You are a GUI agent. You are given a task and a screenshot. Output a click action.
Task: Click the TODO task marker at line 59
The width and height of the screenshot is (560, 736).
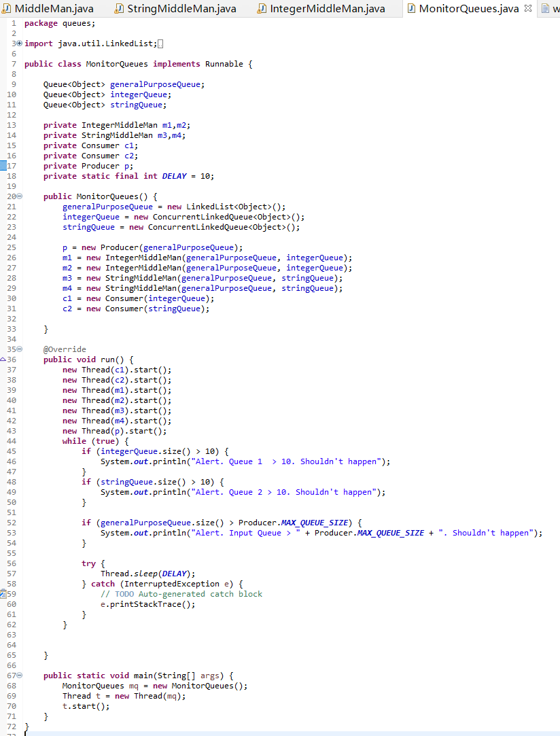(x=5, y=593)
